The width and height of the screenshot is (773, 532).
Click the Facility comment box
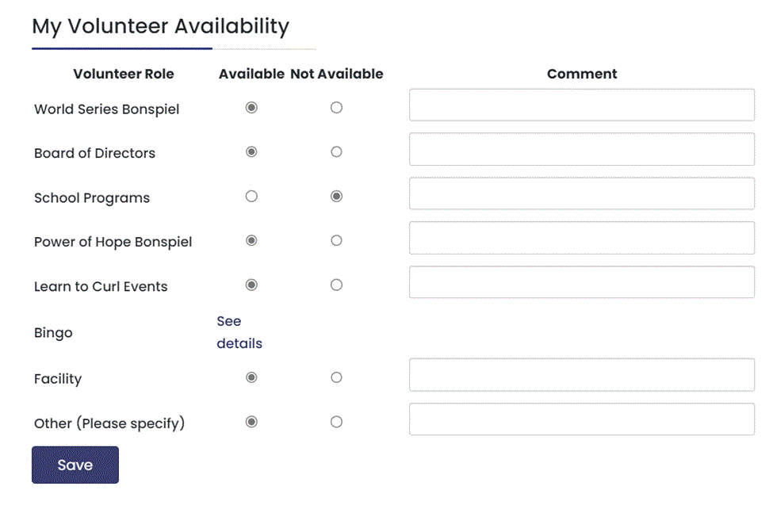581,375
